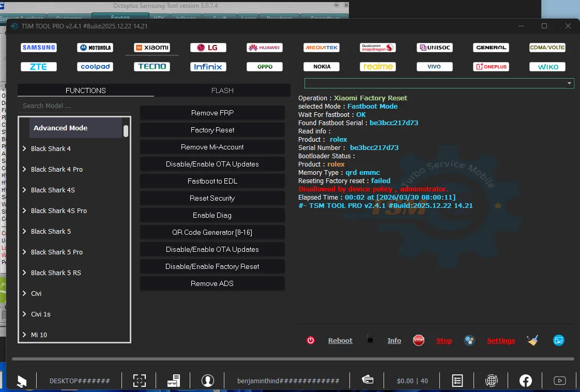Click the YouTube icon in bottom bar

[x=559, y=381]
